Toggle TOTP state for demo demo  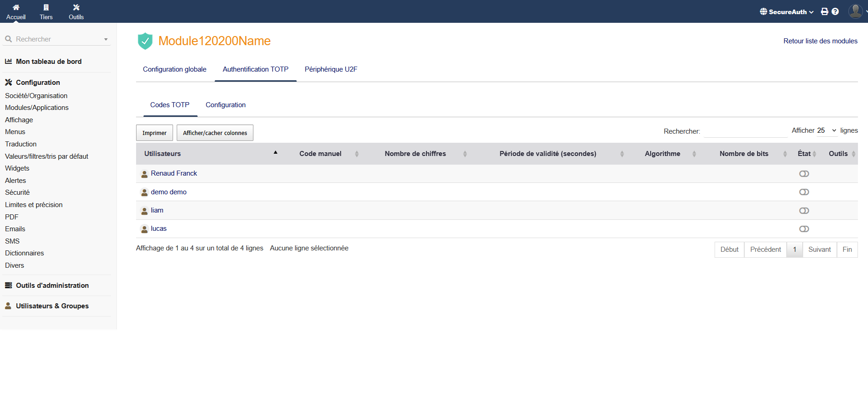(804, 192)
